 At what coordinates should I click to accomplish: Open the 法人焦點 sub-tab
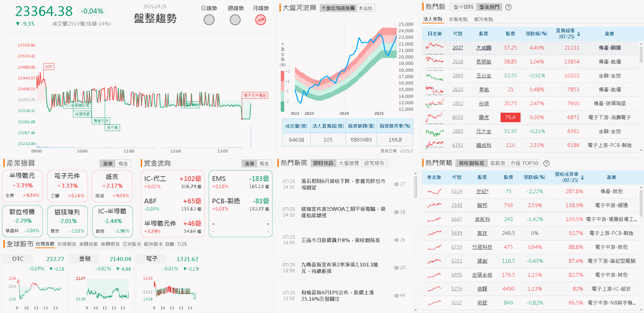[433, 19]
